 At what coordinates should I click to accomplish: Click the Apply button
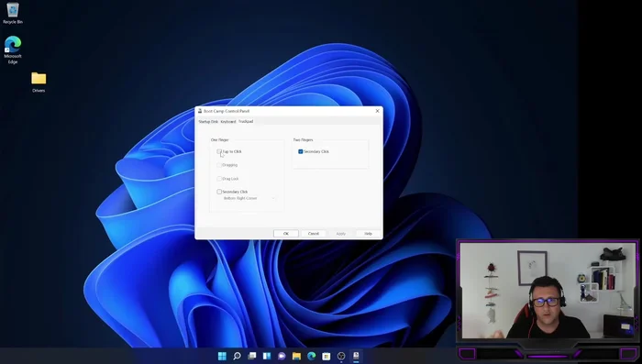coord(340,234)
